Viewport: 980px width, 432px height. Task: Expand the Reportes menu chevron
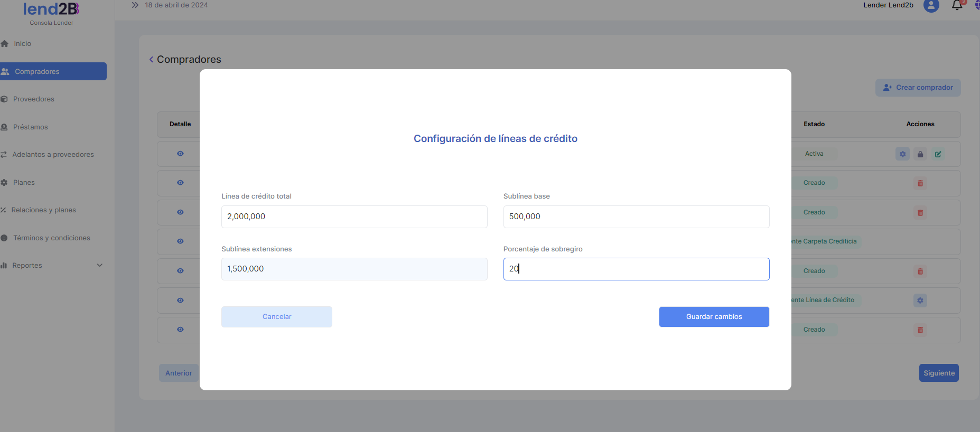99,265
